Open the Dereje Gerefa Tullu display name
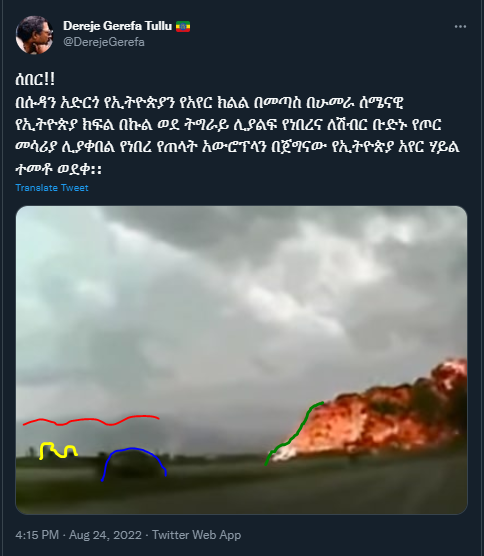Image resolution: width=484 pixels, height=556 pixels. [x=117, y=26]
